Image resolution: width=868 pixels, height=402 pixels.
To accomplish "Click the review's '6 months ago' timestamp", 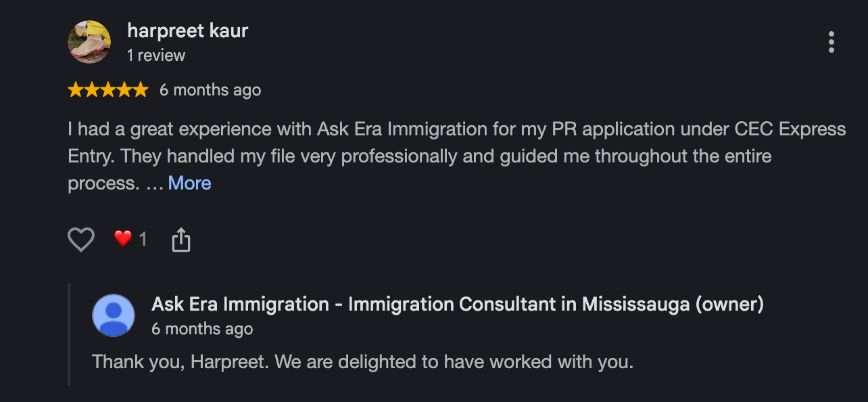I will [x=210, y=90].
